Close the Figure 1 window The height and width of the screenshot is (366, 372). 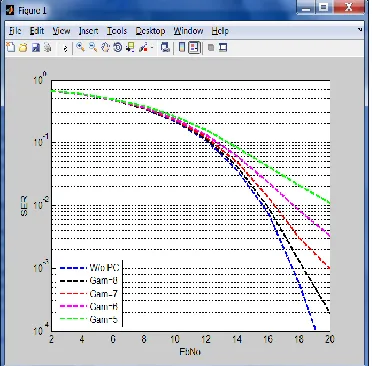[x=348, y=7]
